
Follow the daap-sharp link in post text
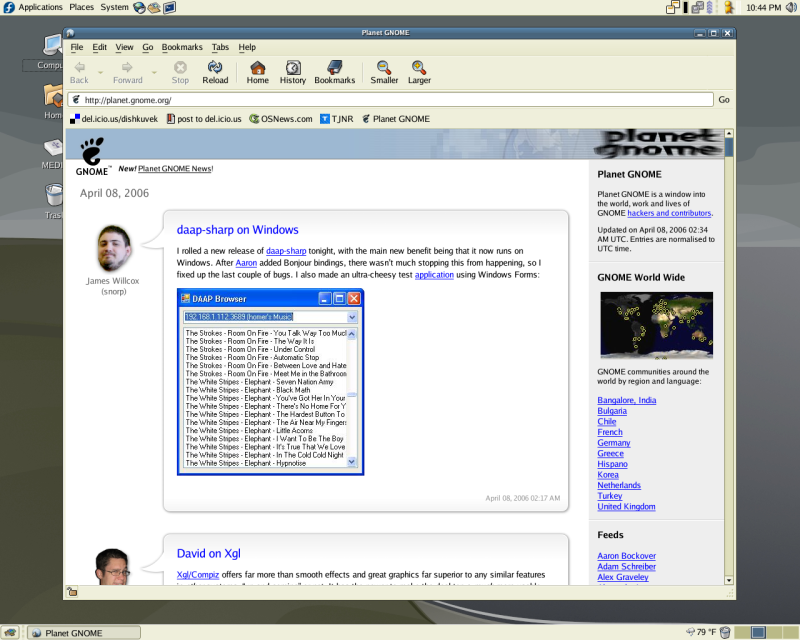pyautogui.click(x=286, y=251)
